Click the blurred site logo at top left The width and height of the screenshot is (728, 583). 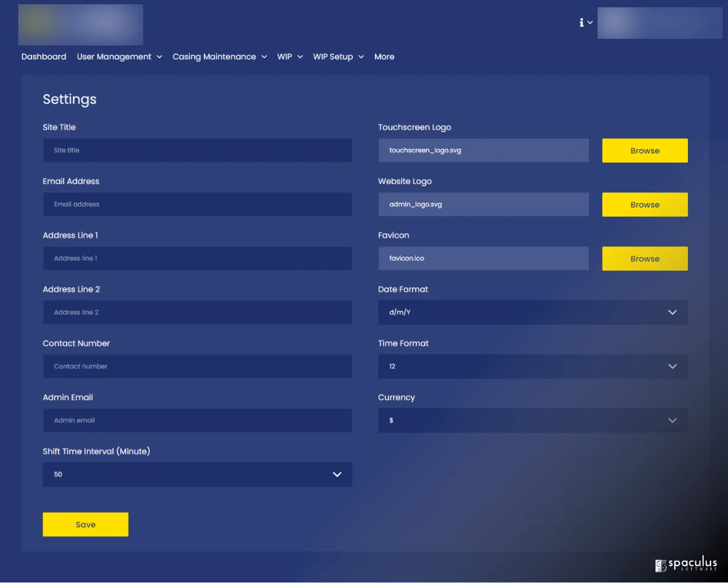pyautogui.click(x=81, y=25)
